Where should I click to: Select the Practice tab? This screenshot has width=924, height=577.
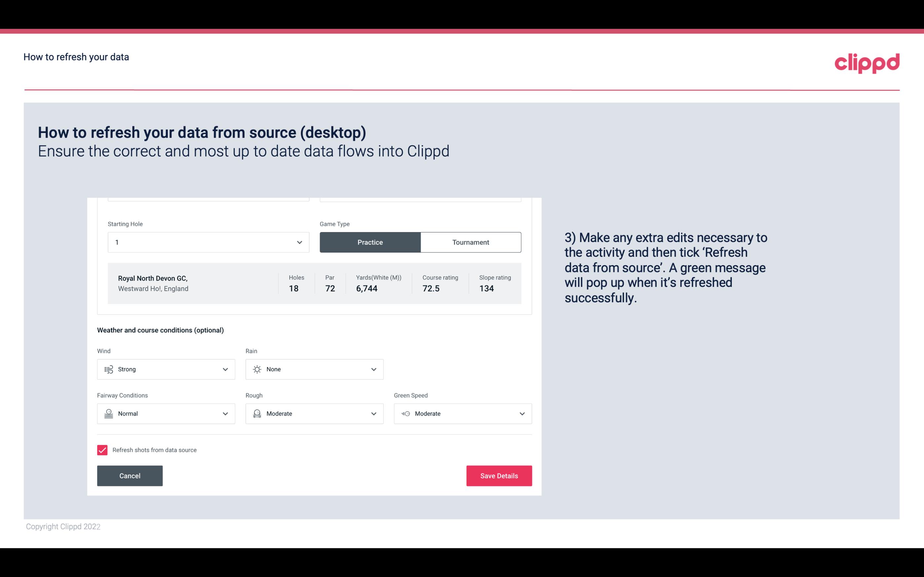click(x=370, y=242)
